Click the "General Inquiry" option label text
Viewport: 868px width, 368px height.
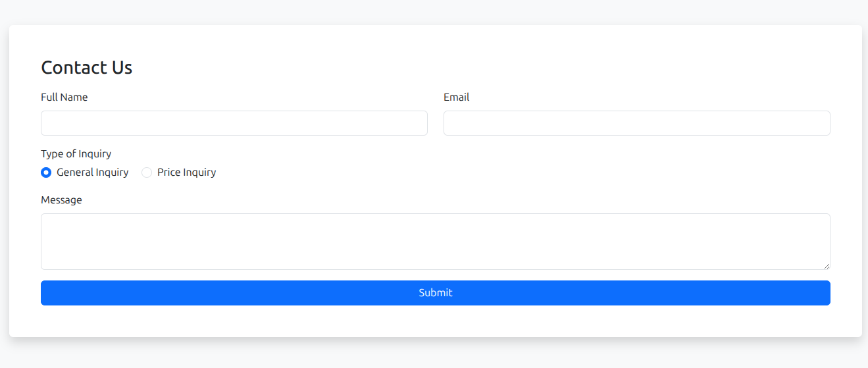92,172
